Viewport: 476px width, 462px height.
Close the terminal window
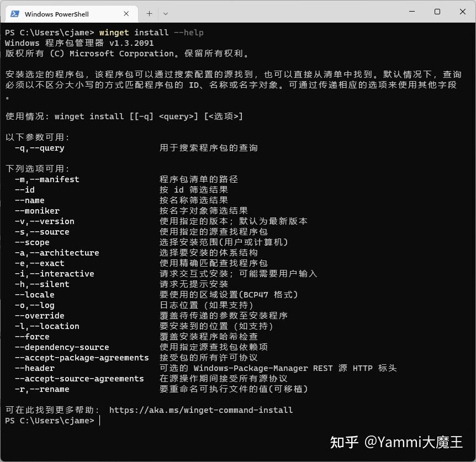pyautogui.click(x=463, y=12)
